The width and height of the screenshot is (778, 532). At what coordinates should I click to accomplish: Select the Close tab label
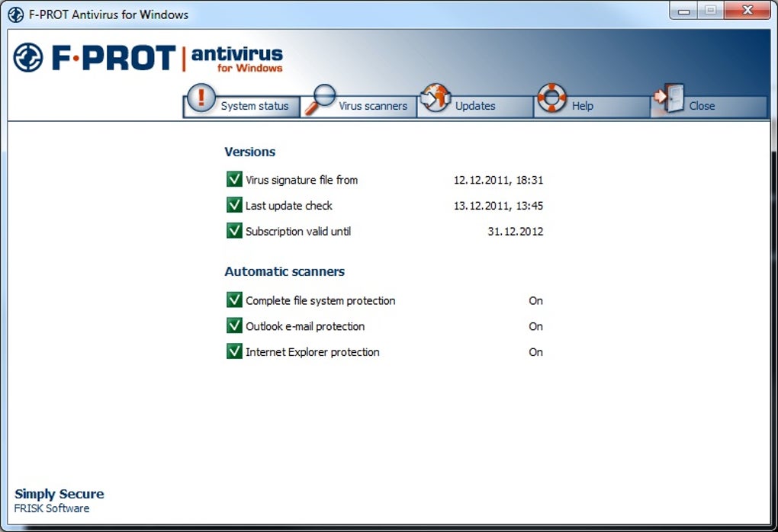702,106
